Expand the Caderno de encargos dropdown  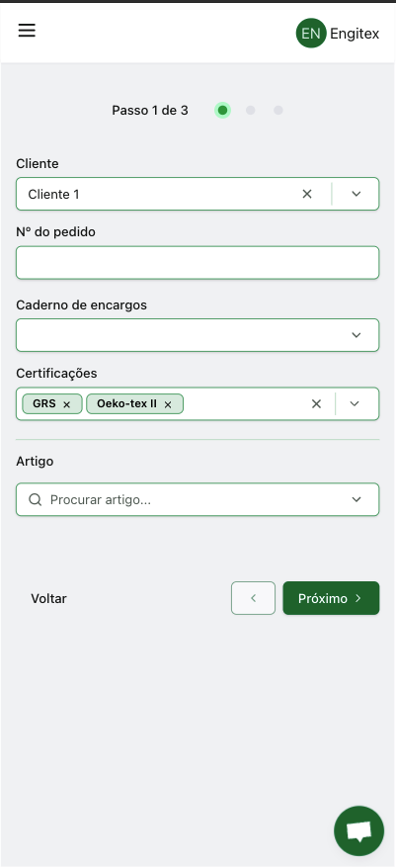[x=356, y=335]
